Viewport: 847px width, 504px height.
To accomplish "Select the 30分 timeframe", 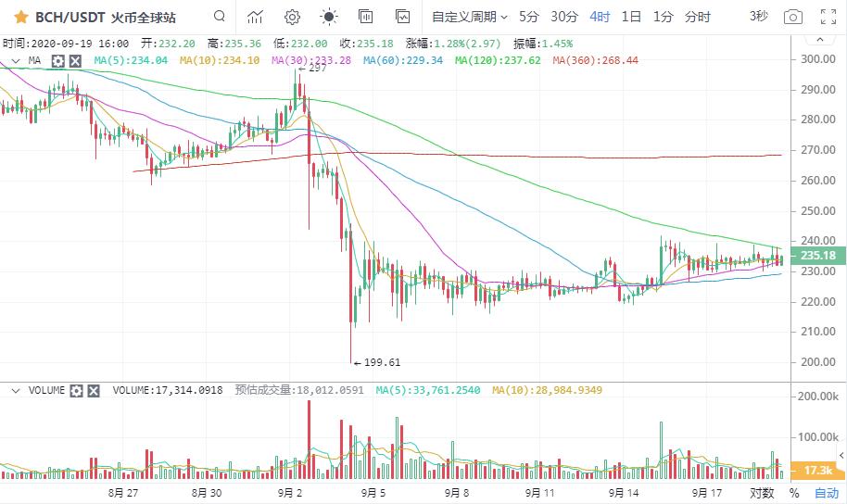I will click(564, 17).
